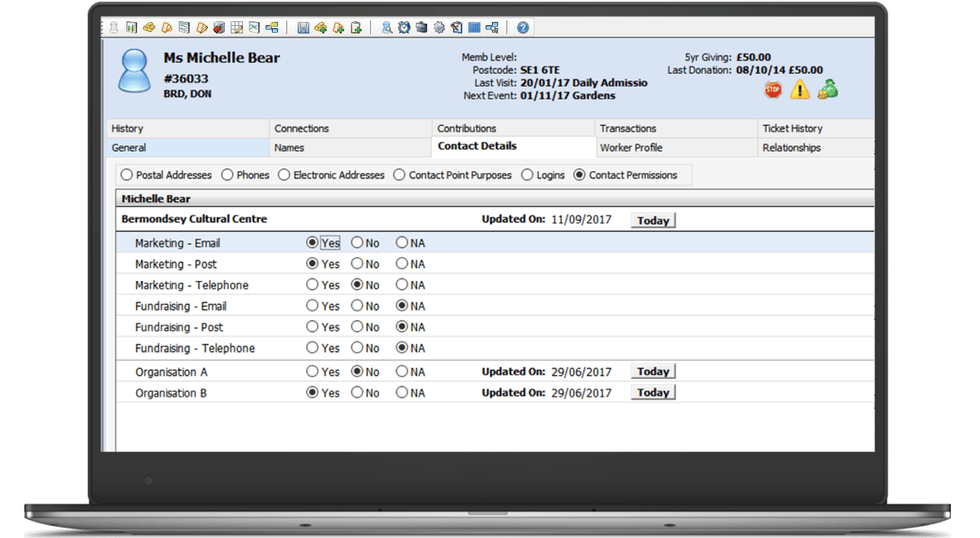Click Today next to Organisation B
This screenshot has height=538, width=980.
(654, 392)
